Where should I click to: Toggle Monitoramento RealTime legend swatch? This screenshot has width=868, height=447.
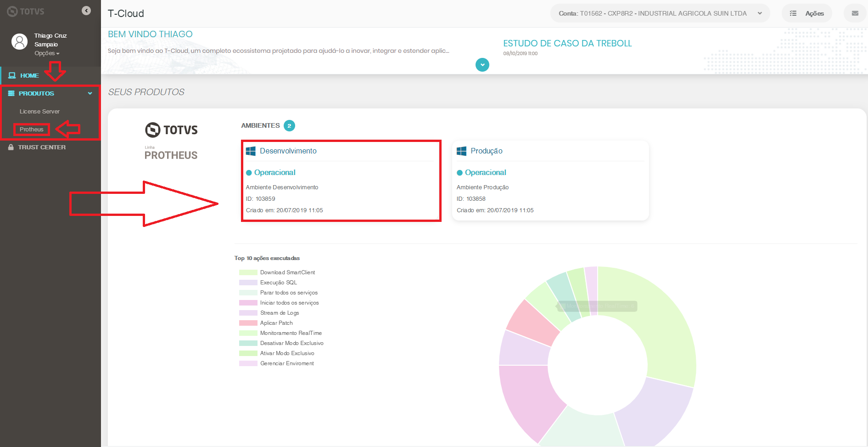(248, 333)
